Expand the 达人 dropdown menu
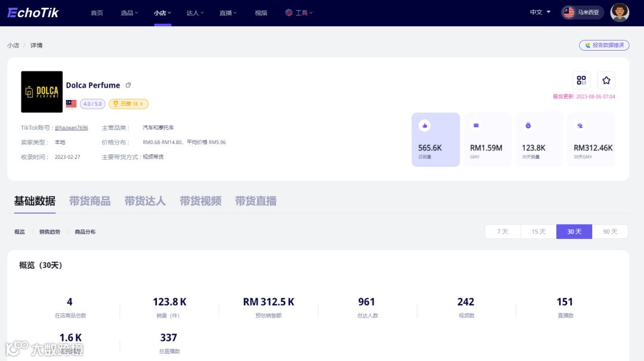 (195, 13)
